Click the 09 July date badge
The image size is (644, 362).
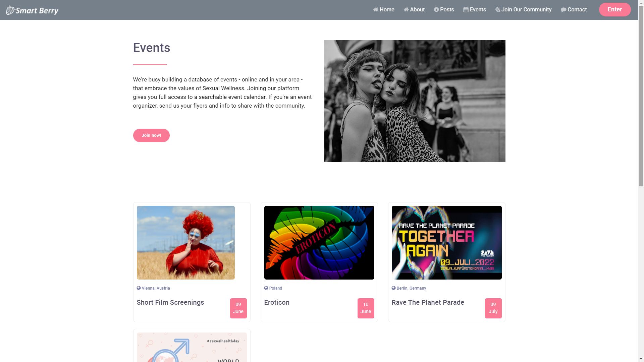pos(493,308)
